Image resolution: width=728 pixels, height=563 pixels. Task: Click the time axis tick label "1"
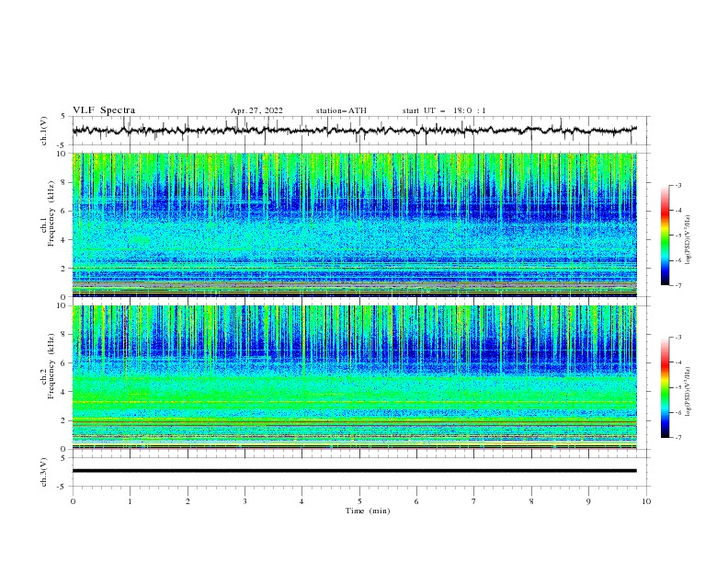[130, 501]
